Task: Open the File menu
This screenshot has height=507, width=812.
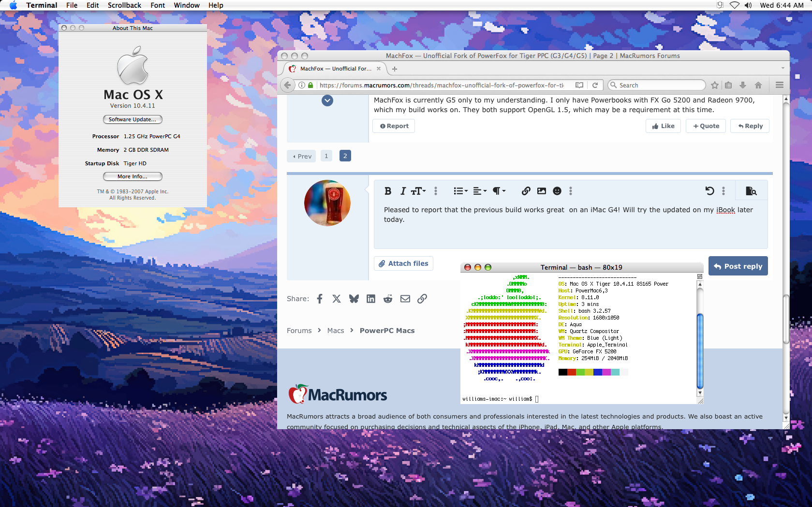Action: pyautogui.click(x=72, y=5)
